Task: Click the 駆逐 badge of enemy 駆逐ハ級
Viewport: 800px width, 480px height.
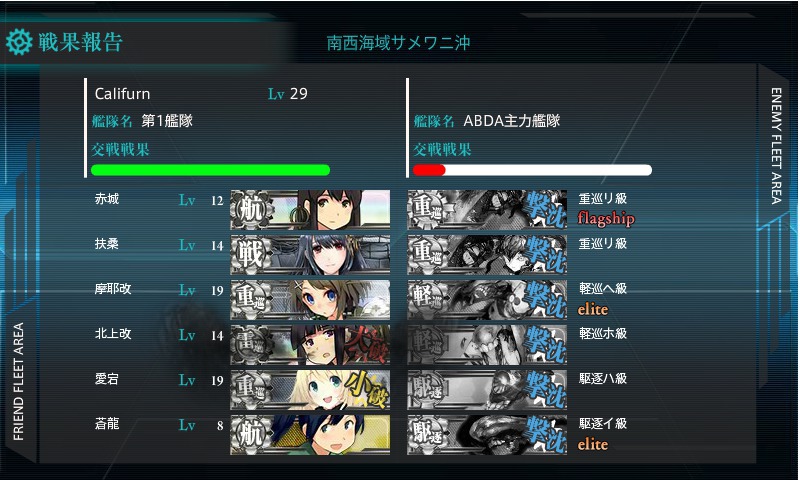Action: pos(428,390)
